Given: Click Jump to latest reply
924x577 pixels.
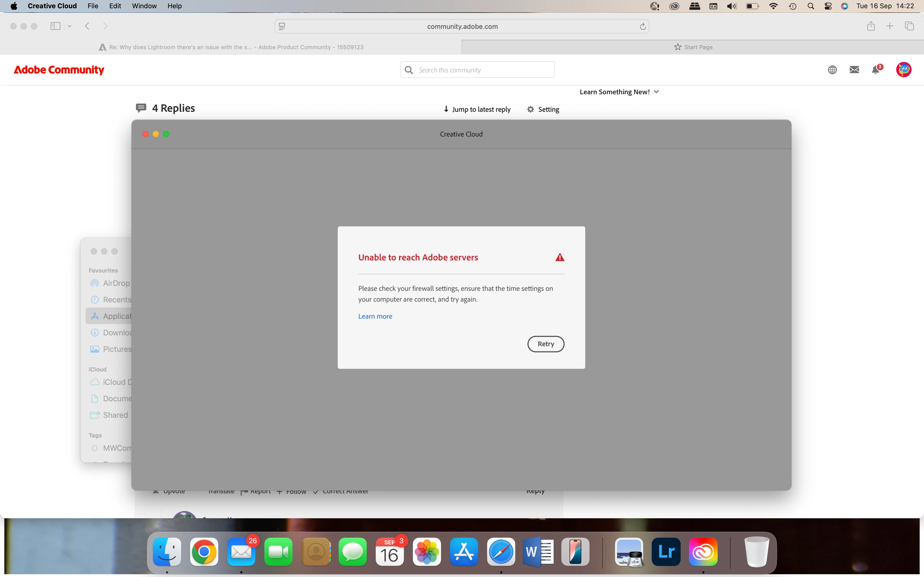Looking at the screenshot, I should (x=477, y=109).
